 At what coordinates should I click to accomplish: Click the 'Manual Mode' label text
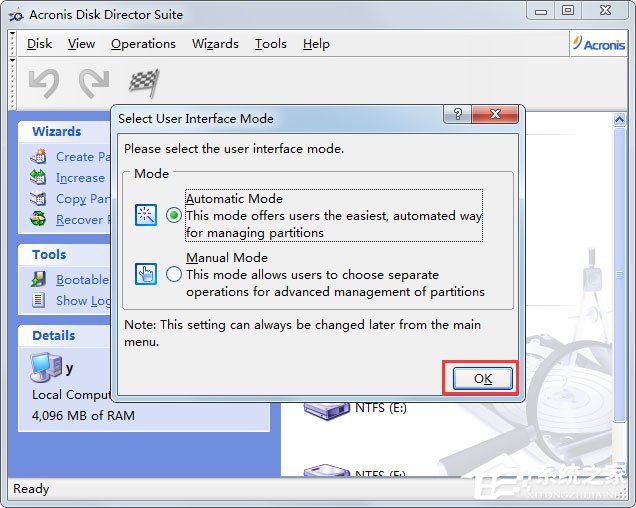coord(227,257)
